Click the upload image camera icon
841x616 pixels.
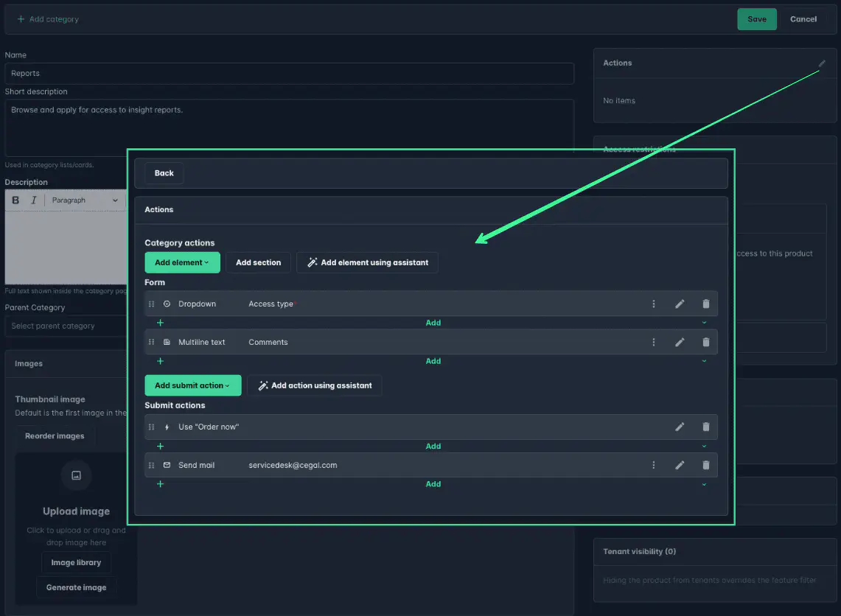(x=76, y=475)
